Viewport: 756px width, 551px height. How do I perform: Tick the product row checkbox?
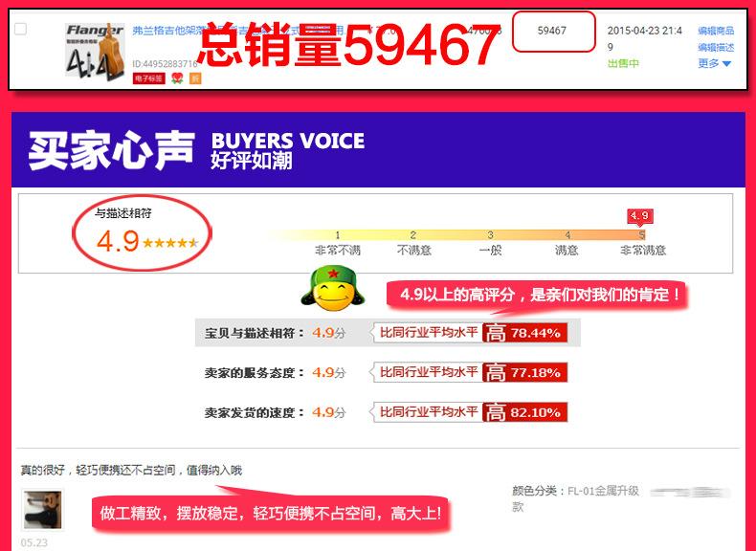point(21,29)
